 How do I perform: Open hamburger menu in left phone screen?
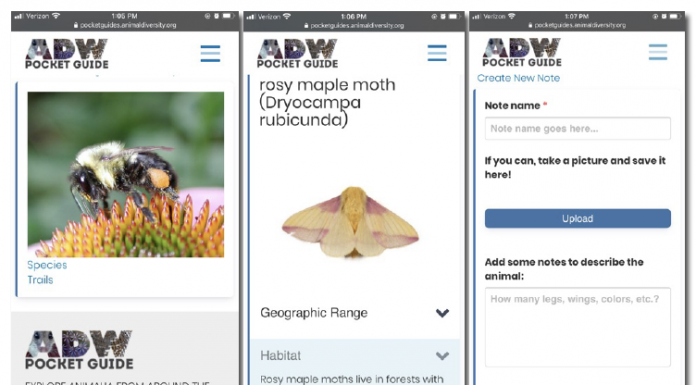[x=210, y=54]
